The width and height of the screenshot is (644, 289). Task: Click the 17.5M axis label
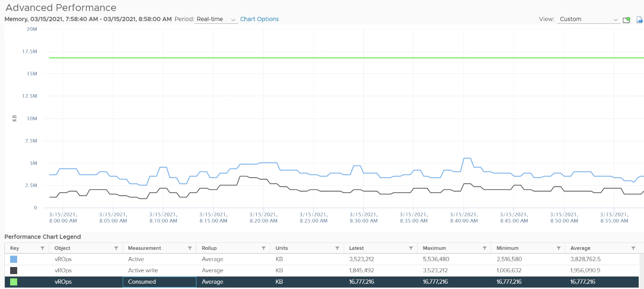[x=29, y=51]
